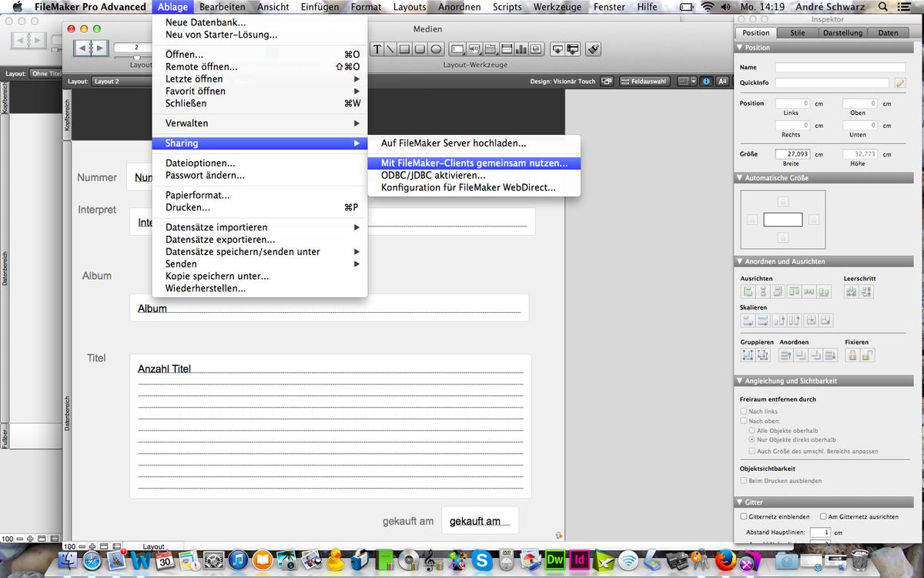Switch to the Daten tab in Inspector
Screen dimensions: 924x578
pyautogui.click(x=888, y=32)
